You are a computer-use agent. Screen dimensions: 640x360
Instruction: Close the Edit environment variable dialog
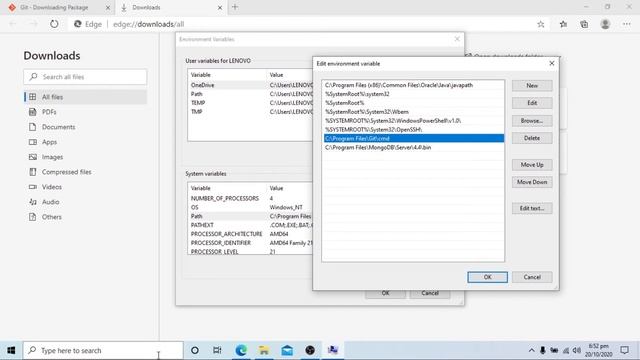[552, 63]
